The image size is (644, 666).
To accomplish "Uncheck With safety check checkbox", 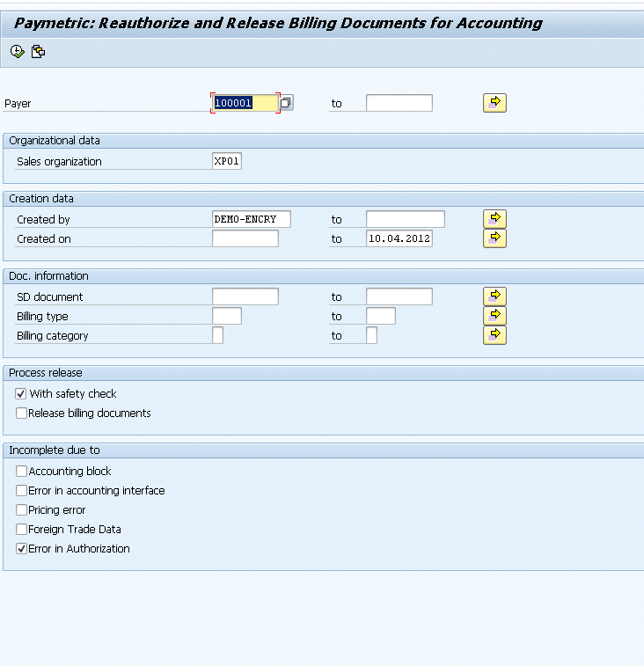I will point(21,394).
